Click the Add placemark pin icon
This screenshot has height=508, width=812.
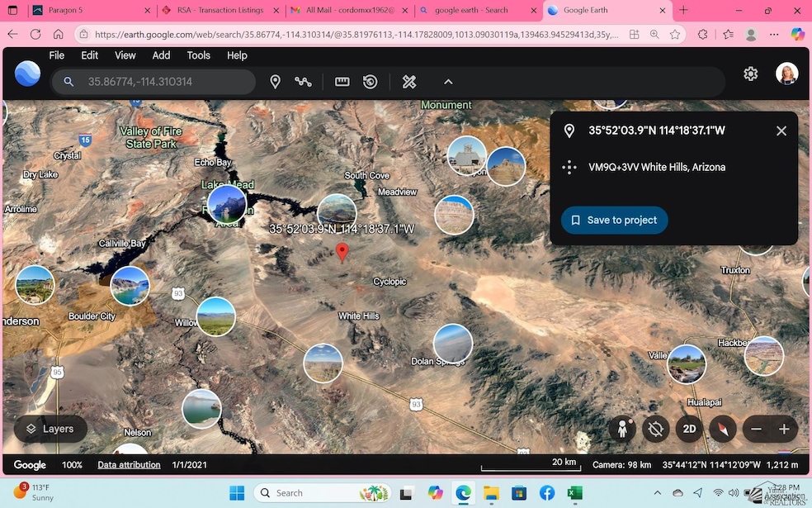276,82
